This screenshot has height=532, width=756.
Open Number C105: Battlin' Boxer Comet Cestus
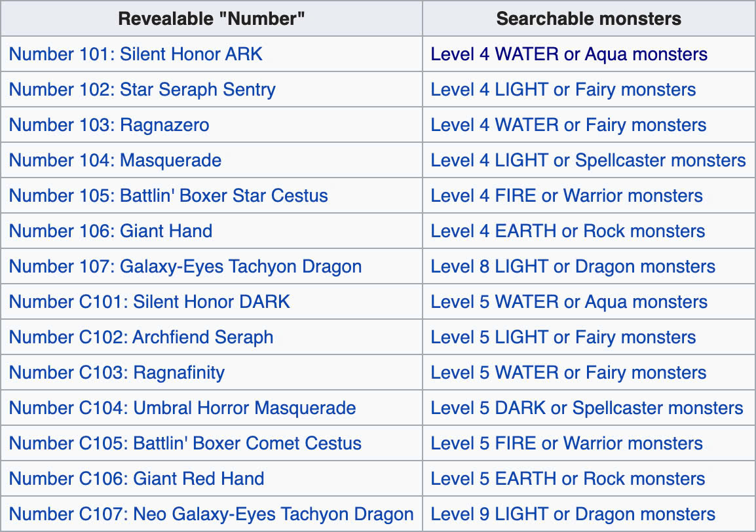[x=185, y=444]
